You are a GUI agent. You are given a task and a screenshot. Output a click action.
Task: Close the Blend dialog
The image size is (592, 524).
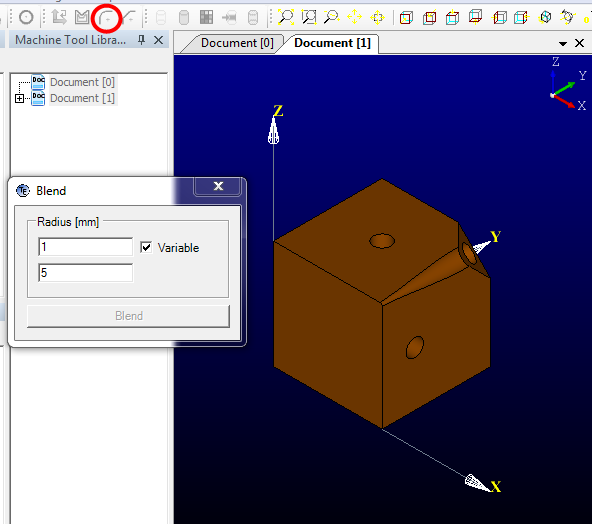coord(218,186)
